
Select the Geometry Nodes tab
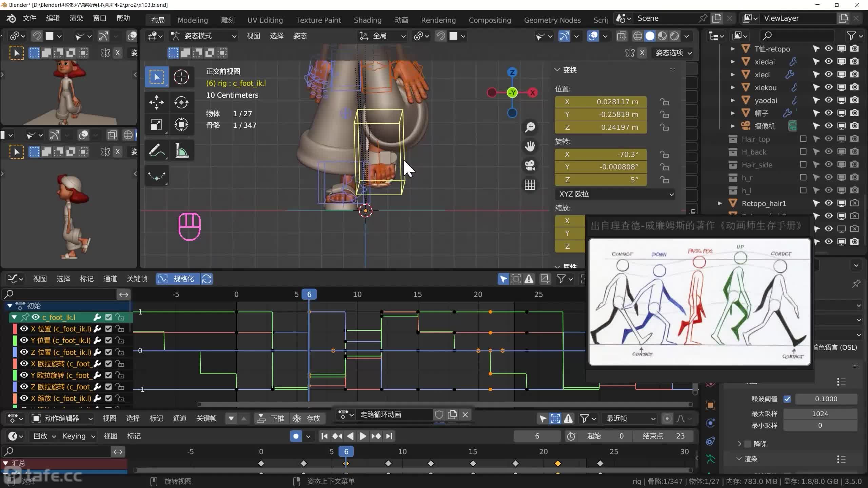[x=551, y=20]
